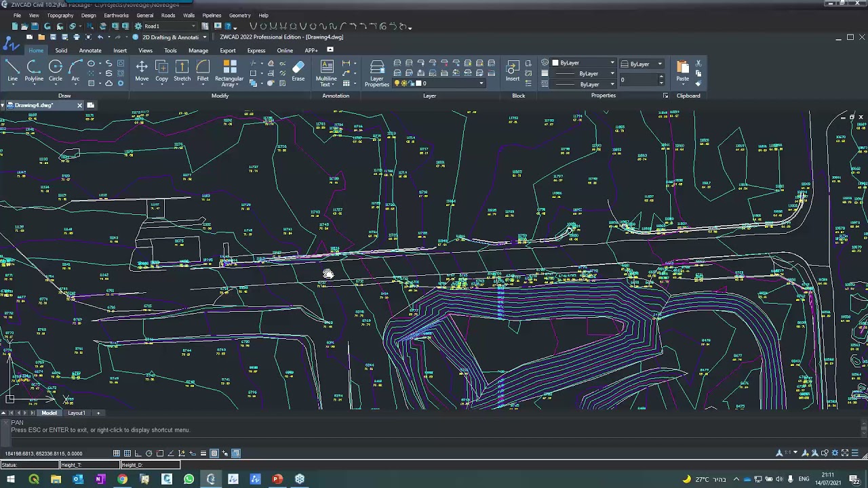This screenshot has height=488, width=868.
Task: Toggle object snap in status bar
Action: coord(160,453)
